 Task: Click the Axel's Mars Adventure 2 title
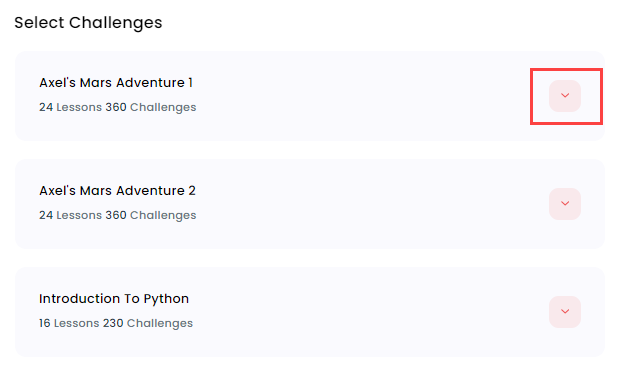117,190
